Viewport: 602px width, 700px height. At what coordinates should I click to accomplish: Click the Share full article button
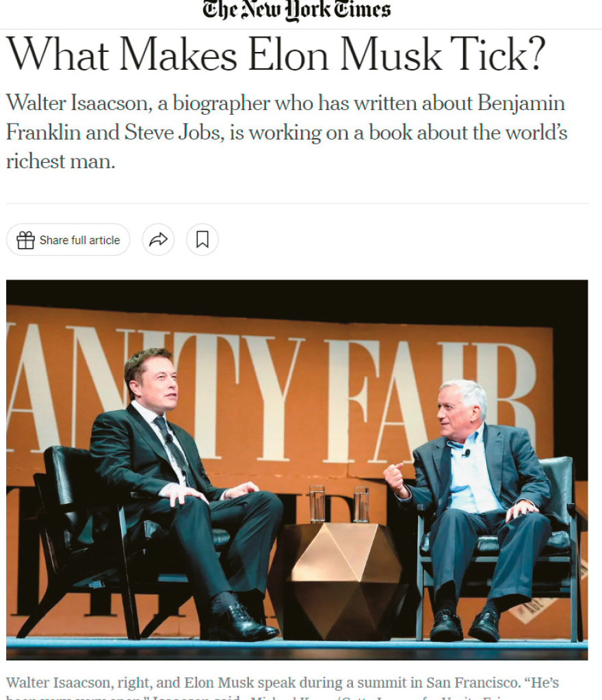(68, 240)
